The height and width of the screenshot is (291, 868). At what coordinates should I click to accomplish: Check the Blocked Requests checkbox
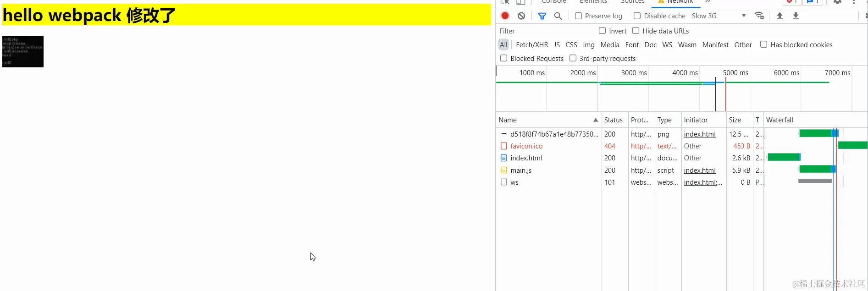coord(503,58)
